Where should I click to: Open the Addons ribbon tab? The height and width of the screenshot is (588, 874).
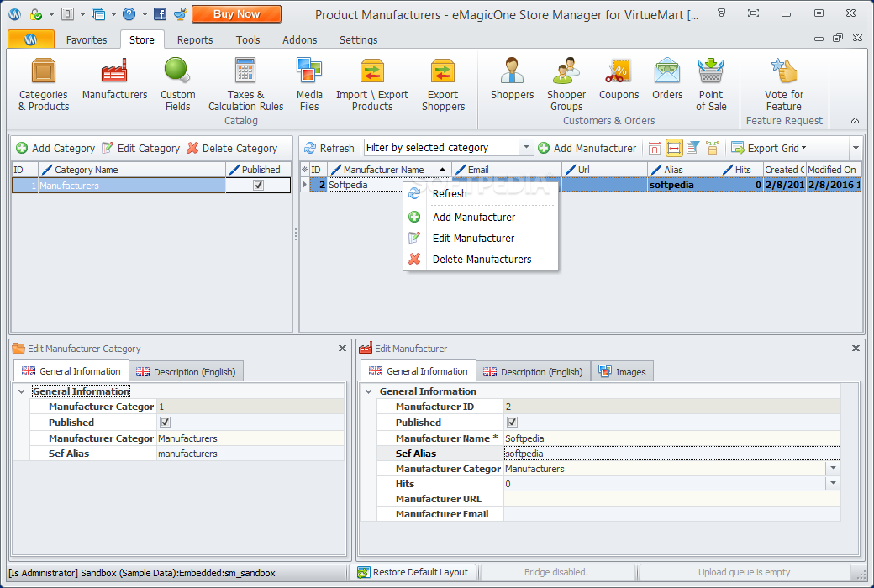[x=299, y=39]
